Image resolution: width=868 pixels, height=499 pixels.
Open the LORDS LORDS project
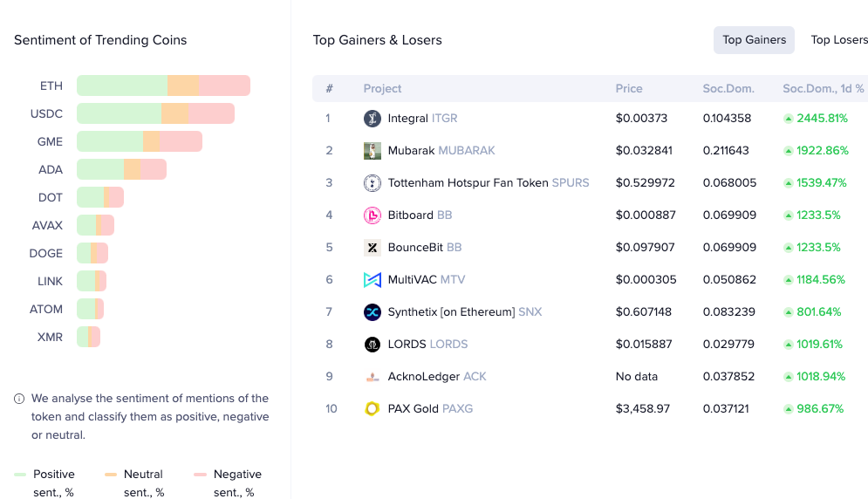tap(427, 345)
